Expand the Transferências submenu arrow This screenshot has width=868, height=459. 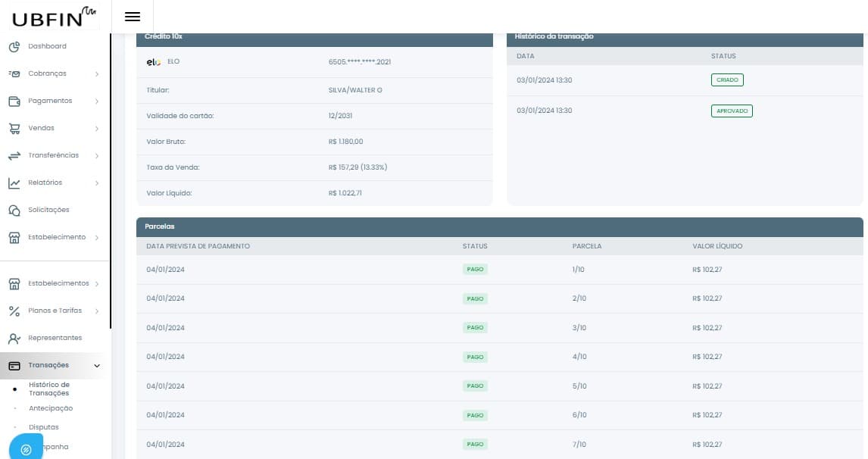(97, 156)
